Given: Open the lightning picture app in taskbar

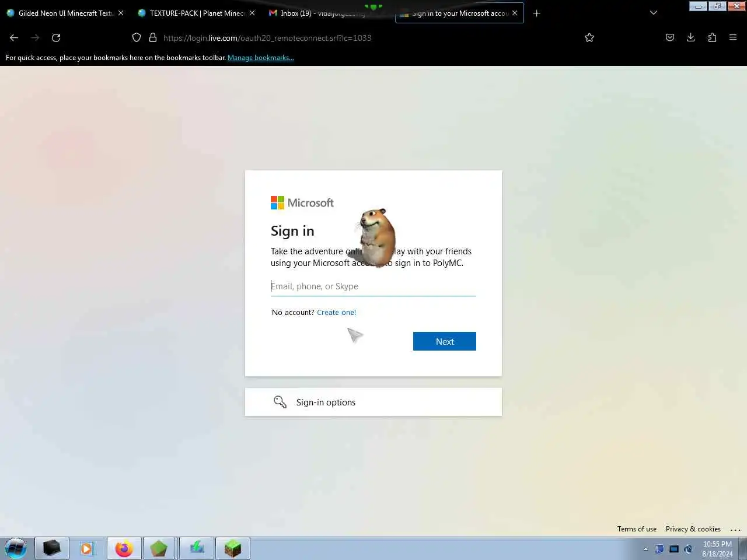Looking at the screenshot, I should (x=196, y=548).
